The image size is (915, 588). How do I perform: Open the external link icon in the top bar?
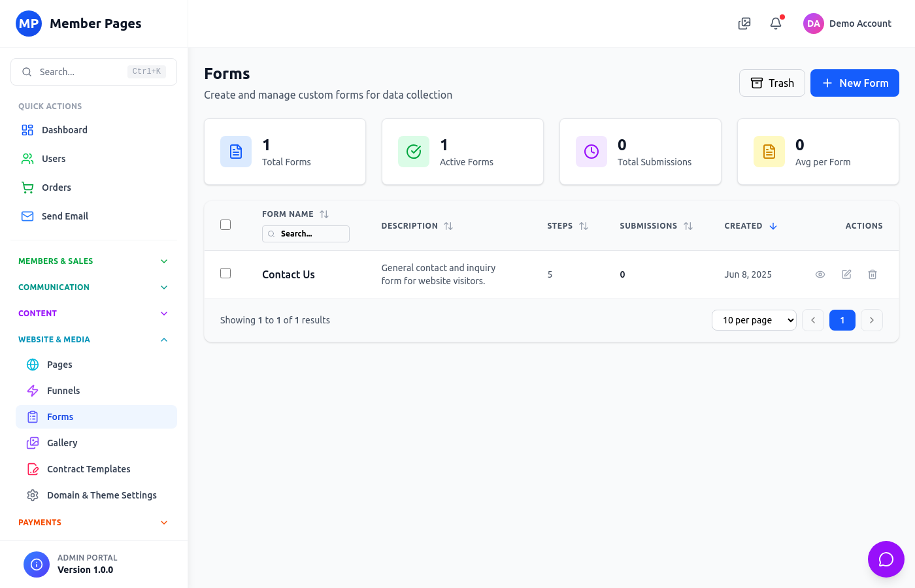tap(744, 23)
